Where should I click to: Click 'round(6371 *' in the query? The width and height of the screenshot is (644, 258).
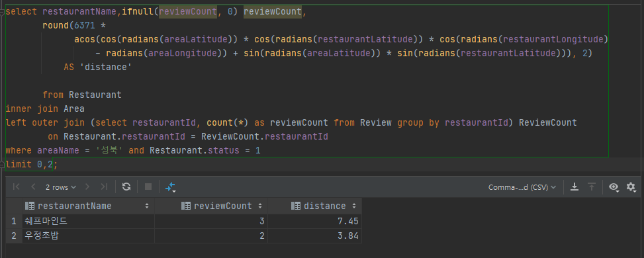(74, 26)
